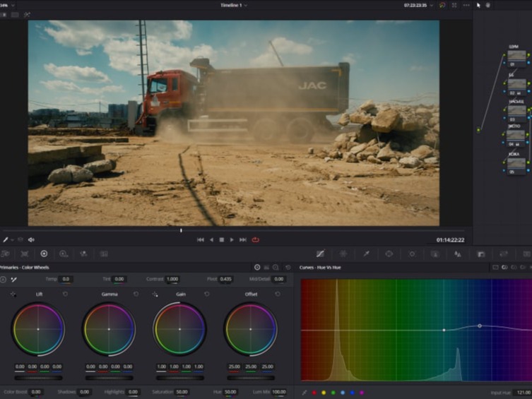
Task: Reset the Gamma color wheel
Action: [x=136, y=294]
